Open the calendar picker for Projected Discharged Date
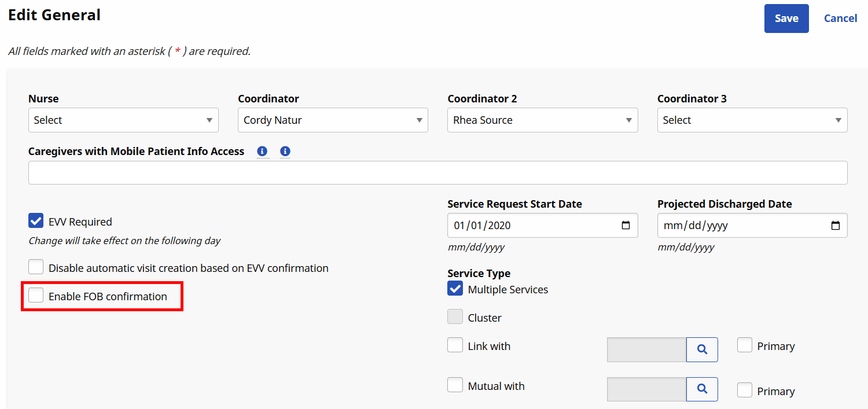868x409 pixels. 836,225
